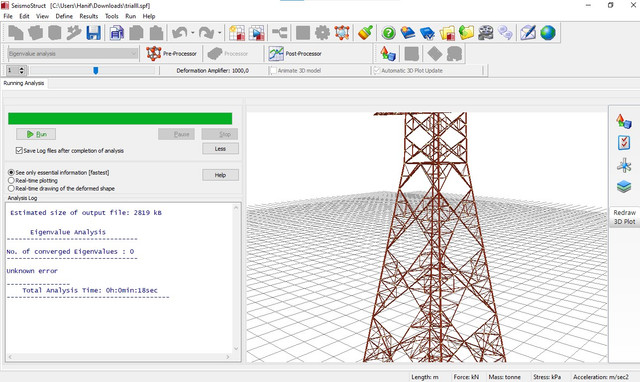Click the Stop button
The height and width of the screenshot is (382, 640).
220,134
